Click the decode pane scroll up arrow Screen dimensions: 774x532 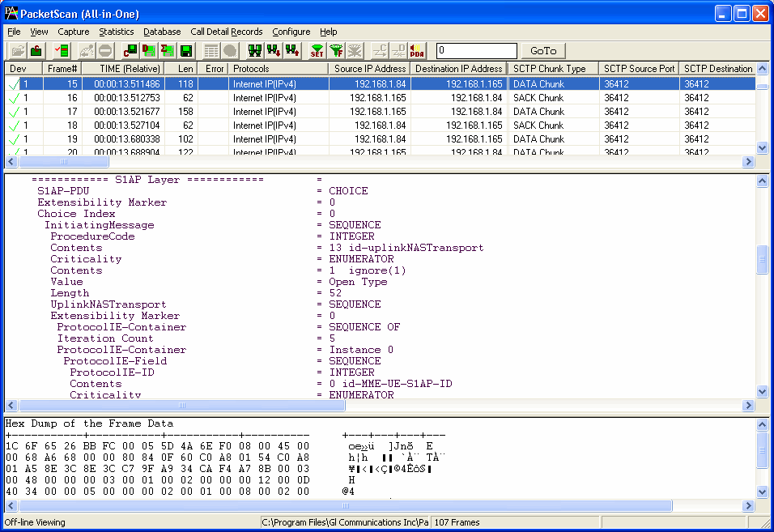762,181
